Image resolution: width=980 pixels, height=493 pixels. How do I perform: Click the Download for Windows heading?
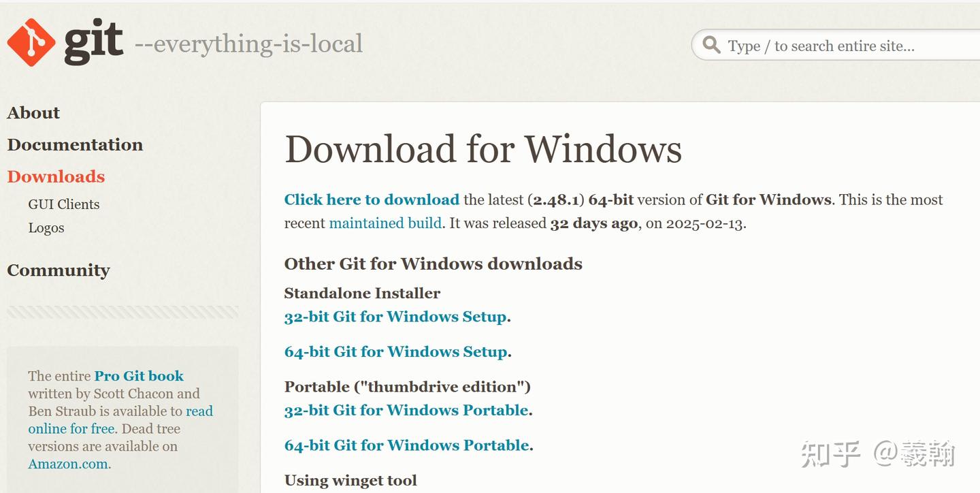(483, 149)
